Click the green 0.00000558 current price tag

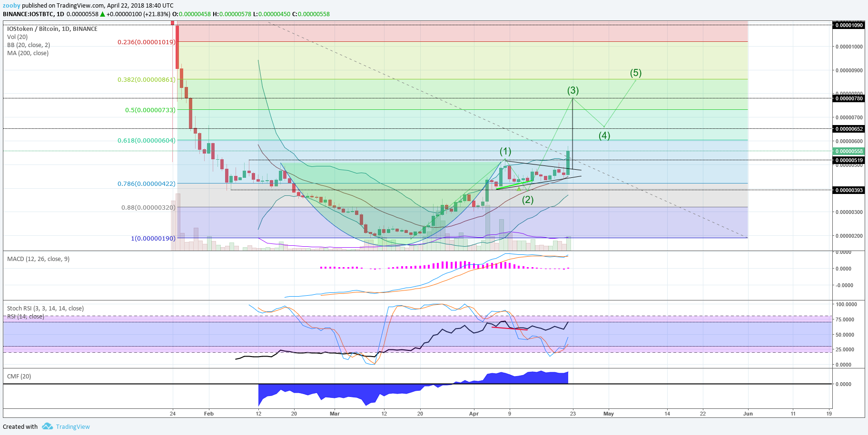click(x=848, y=151)
